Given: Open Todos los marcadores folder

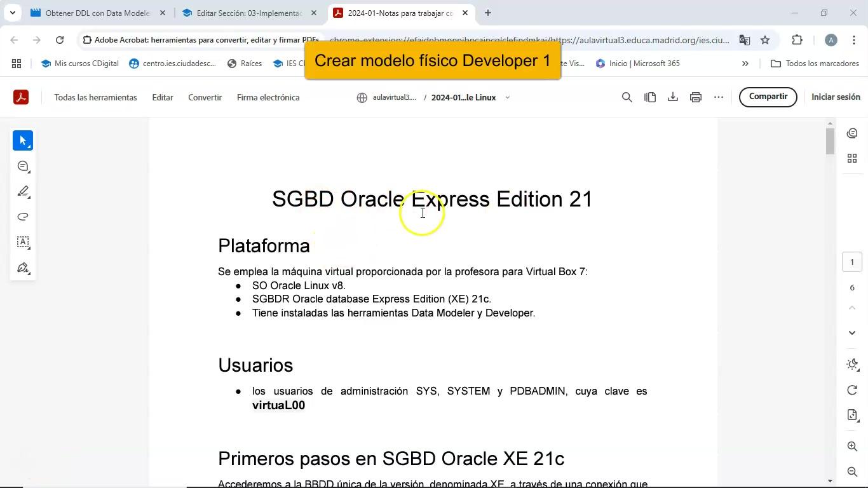Looking at the screenshot, I should 815,64.
